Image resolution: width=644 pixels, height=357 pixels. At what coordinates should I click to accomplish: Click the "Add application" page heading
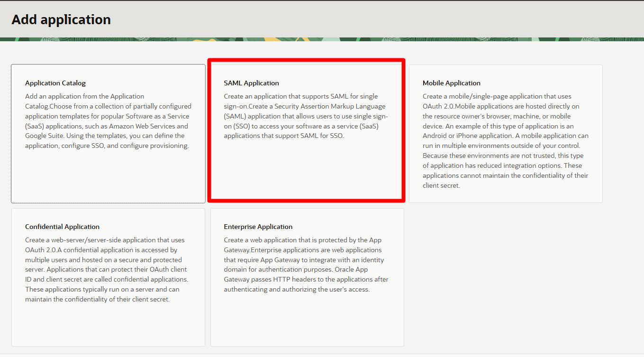point(61,19)
